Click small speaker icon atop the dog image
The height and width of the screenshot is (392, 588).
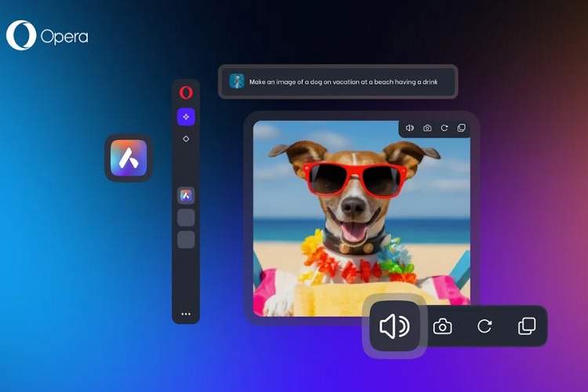[409, 128]
